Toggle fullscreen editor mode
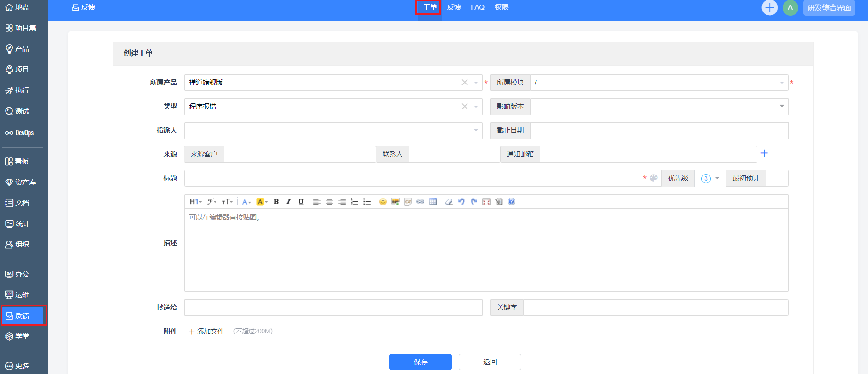This screenshot has width=868, height=374. point(486,202)
